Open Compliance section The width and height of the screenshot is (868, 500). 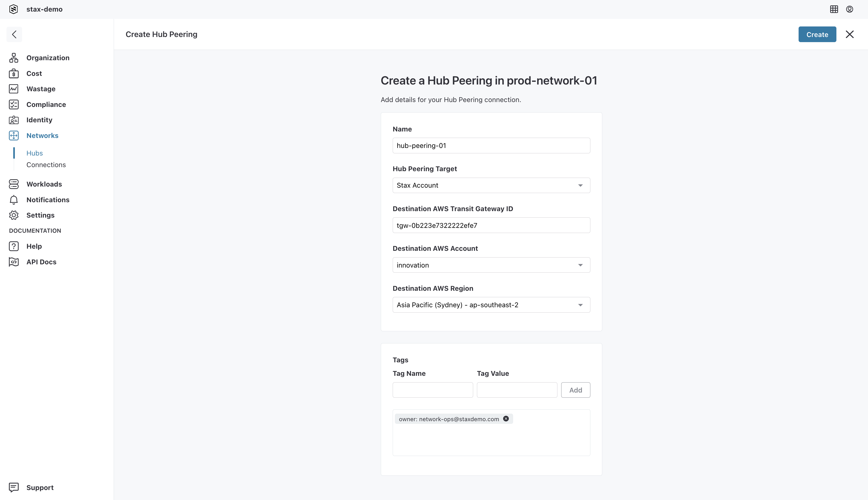click(46, 104)
